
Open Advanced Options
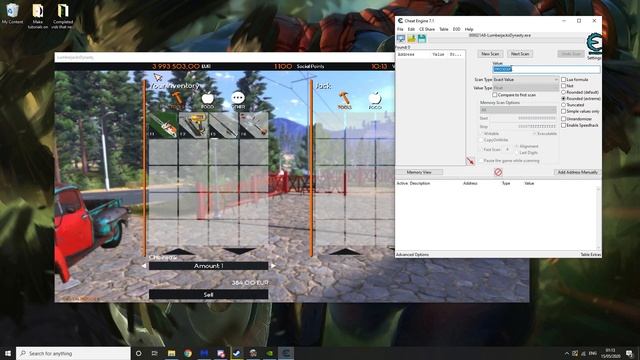pos(412,255)
